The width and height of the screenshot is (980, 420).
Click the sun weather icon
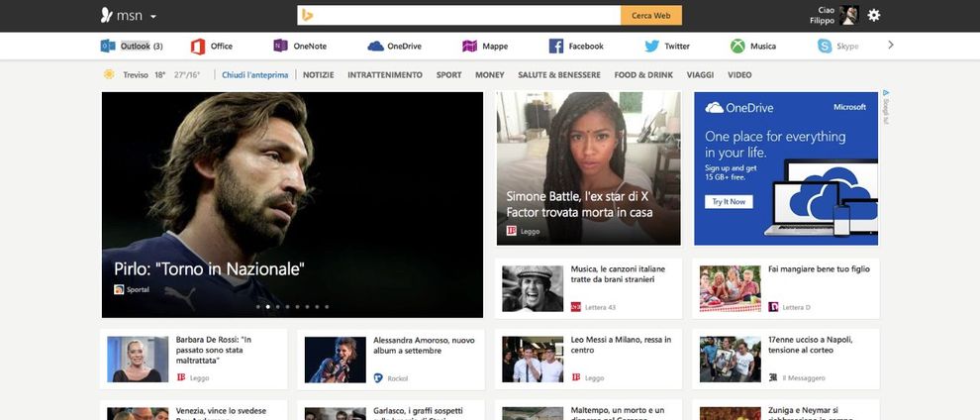click(x=109, y=74)
